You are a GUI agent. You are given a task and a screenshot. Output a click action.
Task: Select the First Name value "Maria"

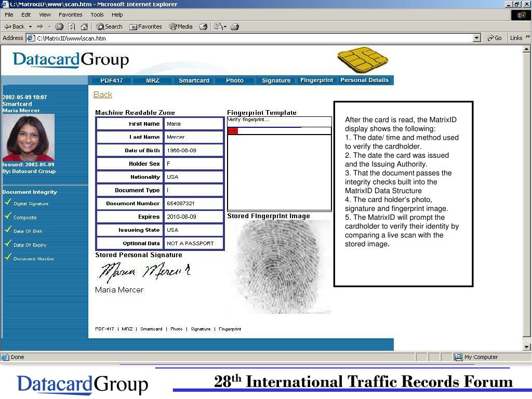pyautogui.click(x=174, y=124)
